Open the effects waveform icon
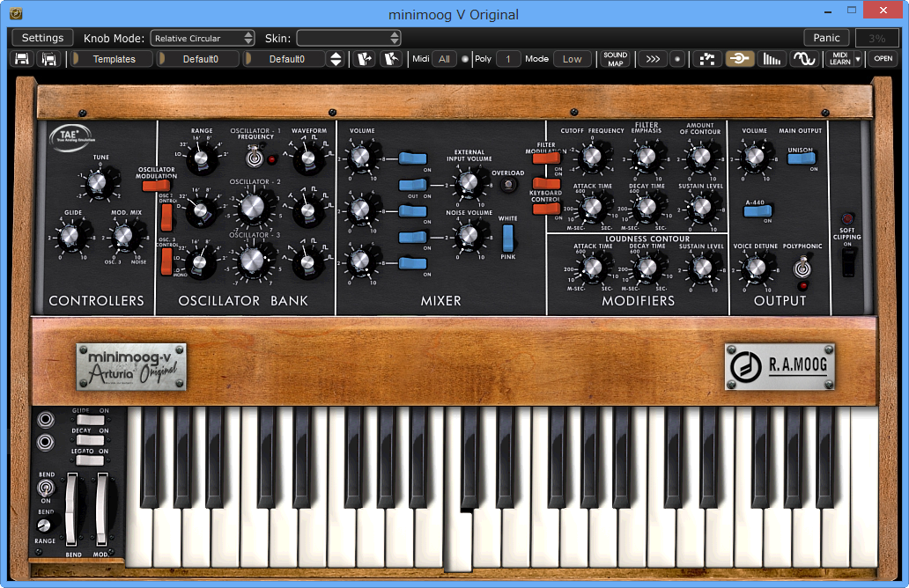 tap(805, 59)
